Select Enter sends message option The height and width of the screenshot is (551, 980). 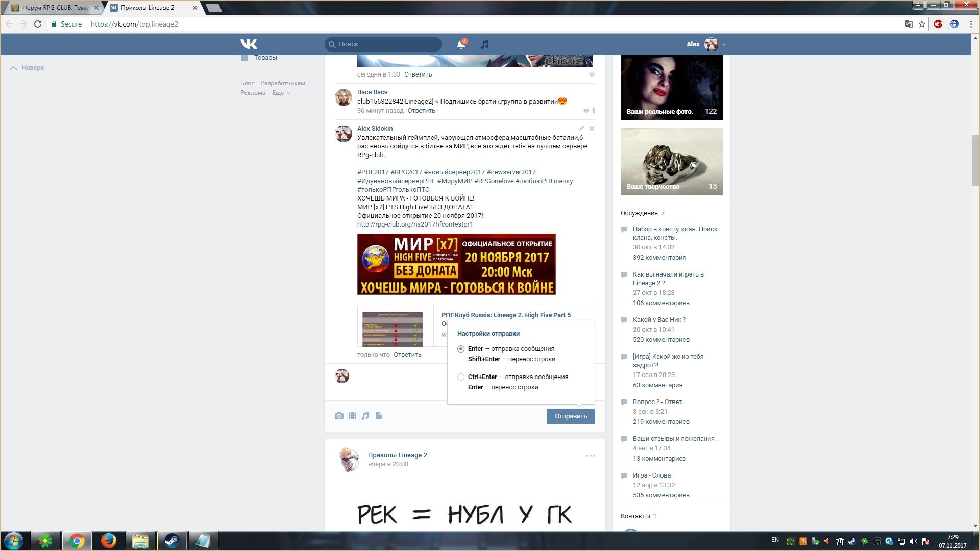point(461,349)
